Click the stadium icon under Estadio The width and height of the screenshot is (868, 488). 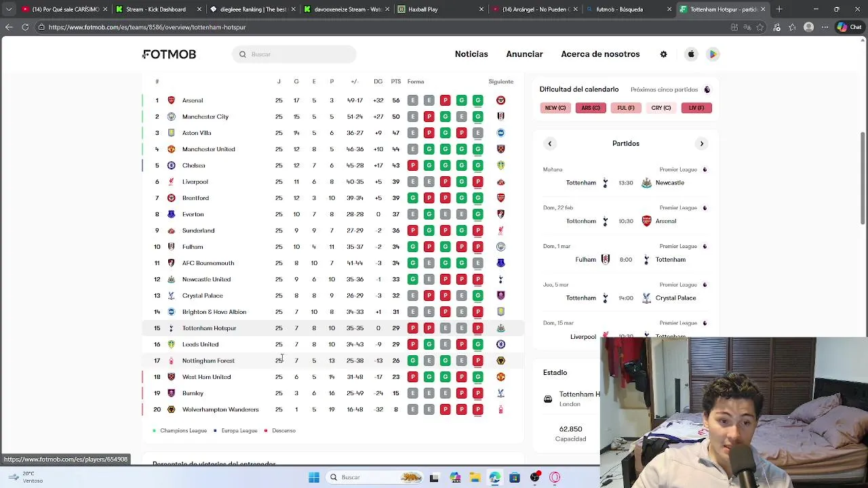[548, 399]
